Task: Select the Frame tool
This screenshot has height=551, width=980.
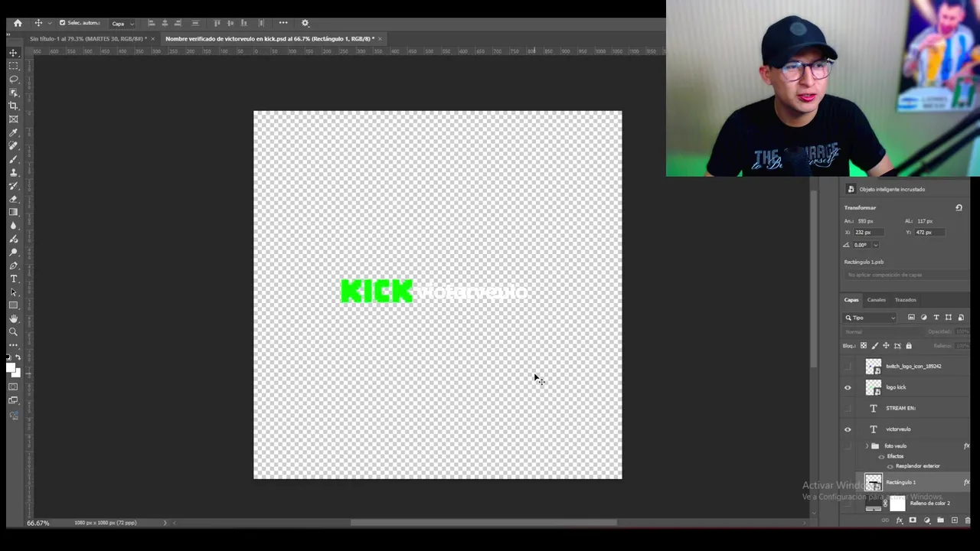Action: point(13,119)
